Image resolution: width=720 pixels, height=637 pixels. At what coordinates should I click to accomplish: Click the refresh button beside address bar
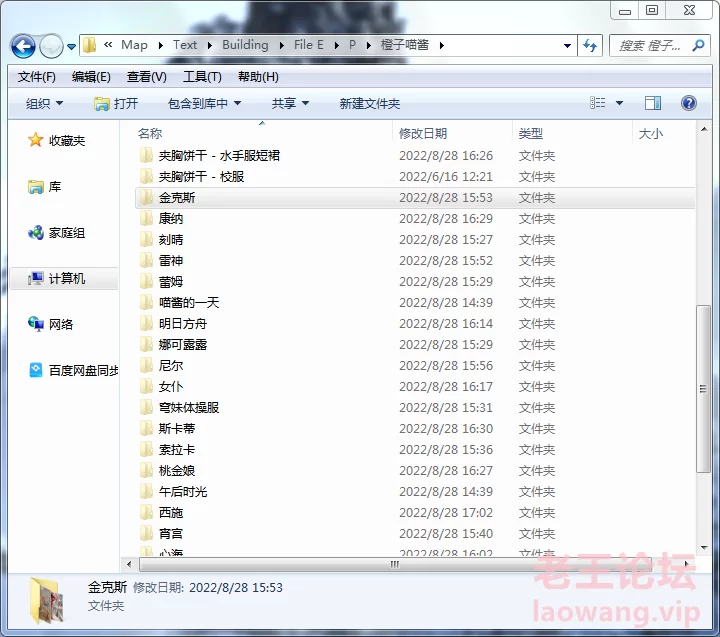point(590,45)
